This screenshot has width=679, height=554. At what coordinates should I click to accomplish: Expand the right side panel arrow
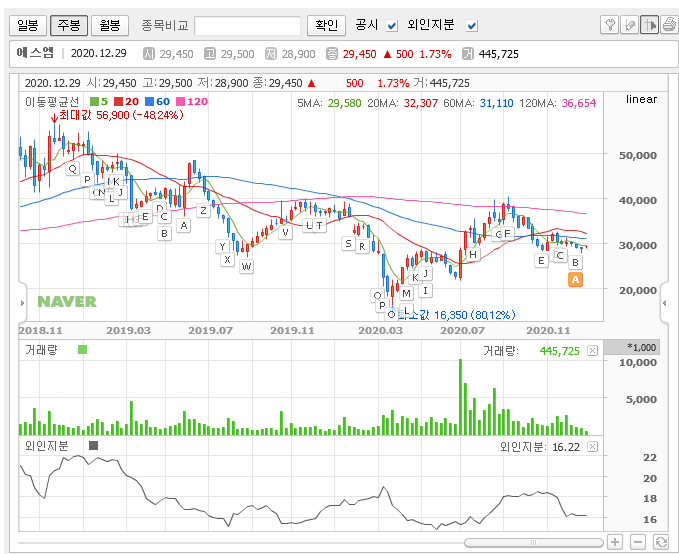click(x=665, y=303)
